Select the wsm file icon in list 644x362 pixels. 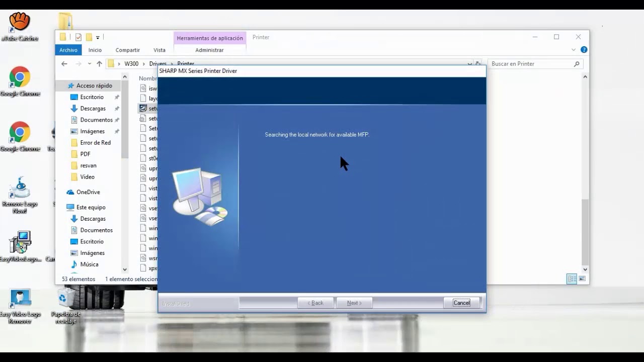click(143, 258)
